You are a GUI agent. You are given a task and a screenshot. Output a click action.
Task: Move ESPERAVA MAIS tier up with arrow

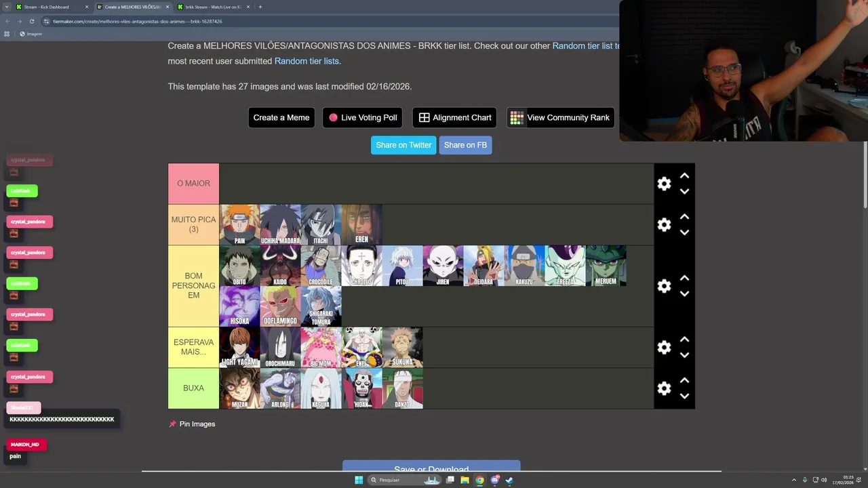tap(684, 340)
